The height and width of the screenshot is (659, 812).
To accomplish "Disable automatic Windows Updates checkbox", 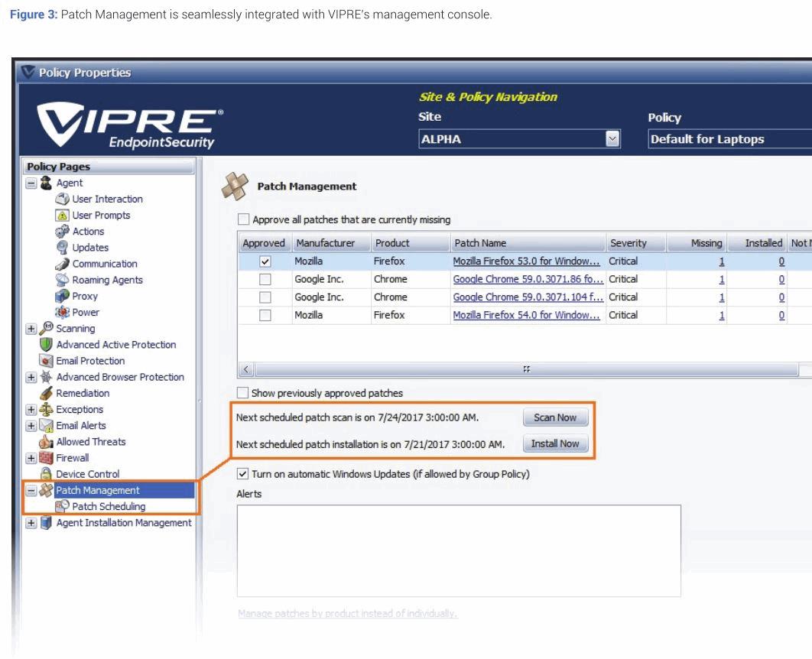I will click(x=243, y=474).
